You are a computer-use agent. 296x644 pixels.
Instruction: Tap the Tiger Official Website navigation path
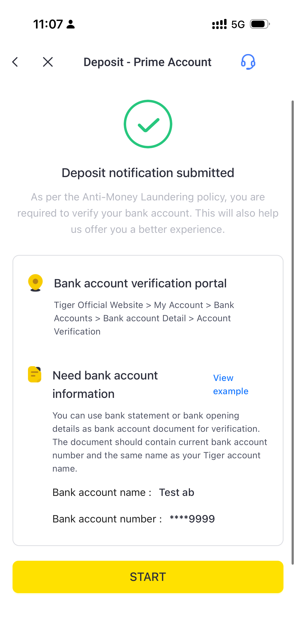[144, 318]
